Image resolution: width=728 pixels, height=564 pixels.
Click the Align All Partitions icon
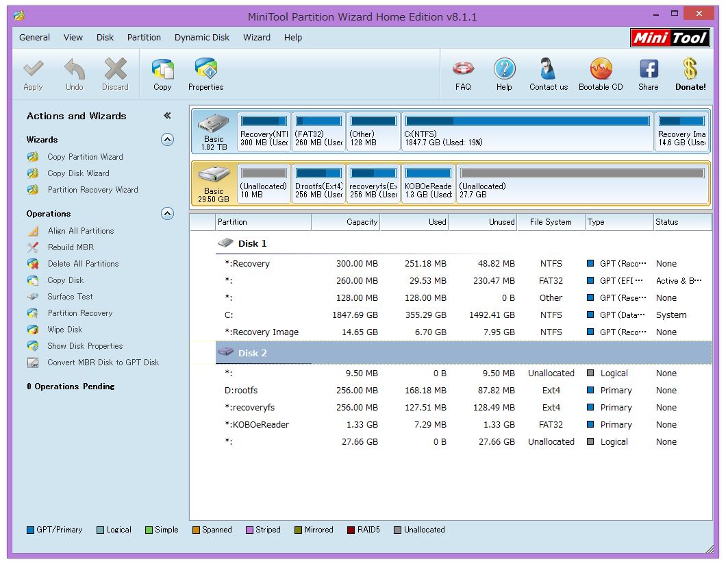33,231
